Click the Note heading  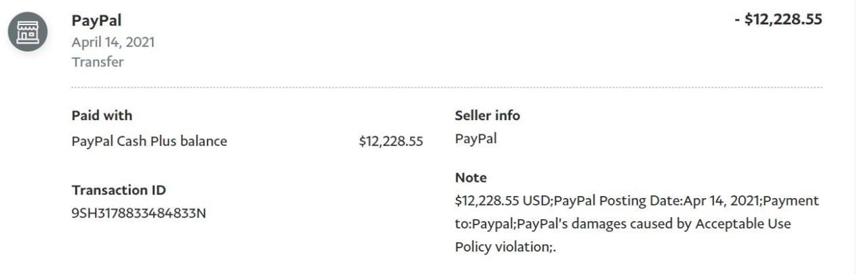point(471,178)
